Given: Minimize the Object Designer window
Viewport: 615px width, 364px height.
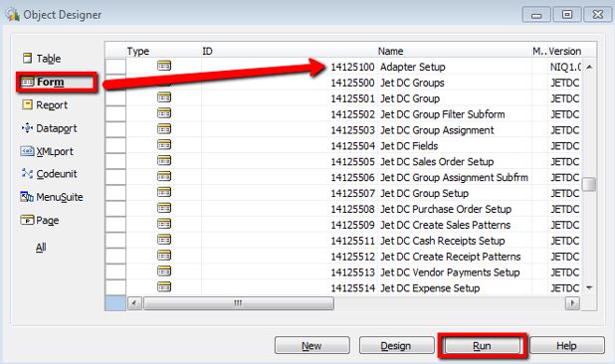Looking at the screenshot, I should pyautogui.click(x=536, y=15).
